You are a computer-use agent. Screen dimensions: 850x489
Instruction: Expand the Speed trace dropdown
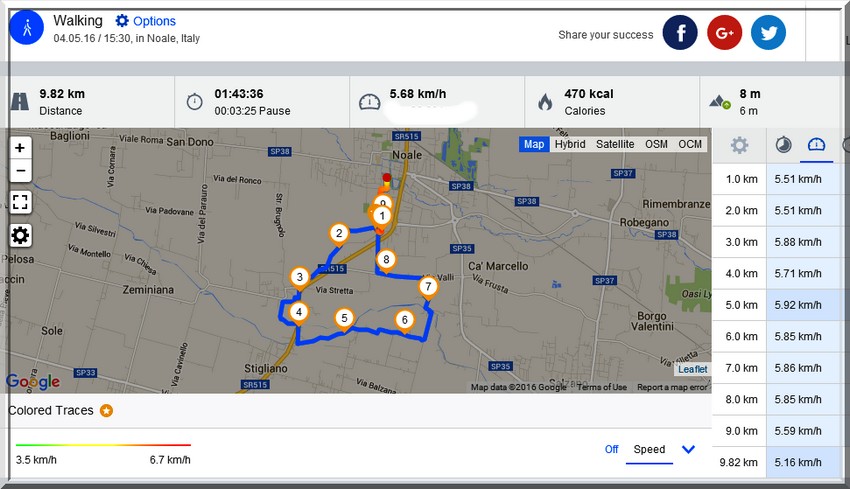688,449
